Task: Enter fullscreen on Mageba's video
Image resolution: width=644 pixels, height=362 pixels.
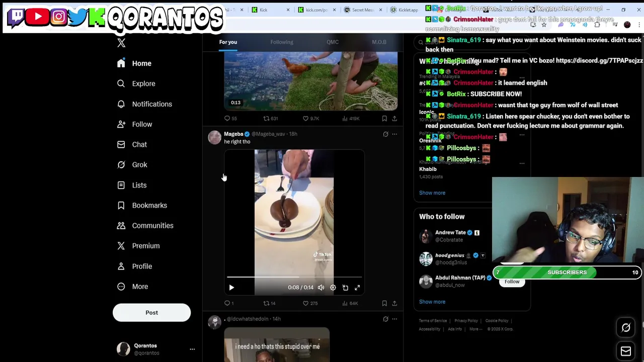Action: (x=357, y=288)
